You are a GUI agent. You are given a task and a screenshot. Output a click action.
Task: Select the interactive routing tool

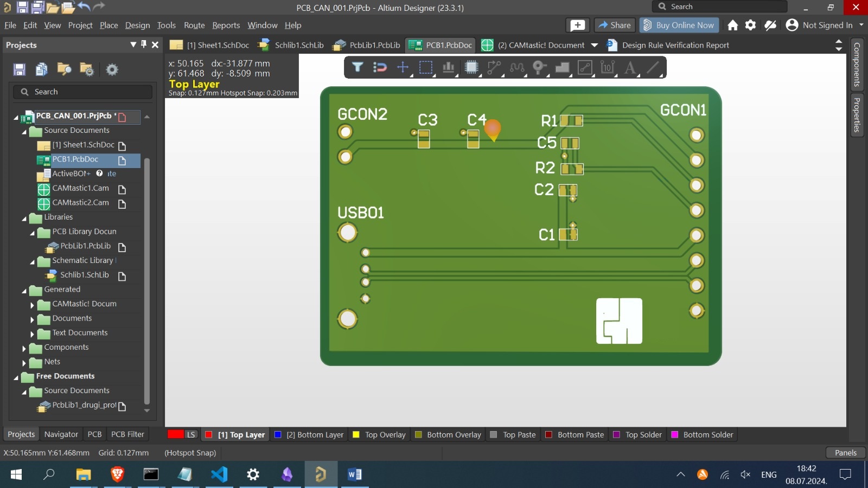click(494, 67)
